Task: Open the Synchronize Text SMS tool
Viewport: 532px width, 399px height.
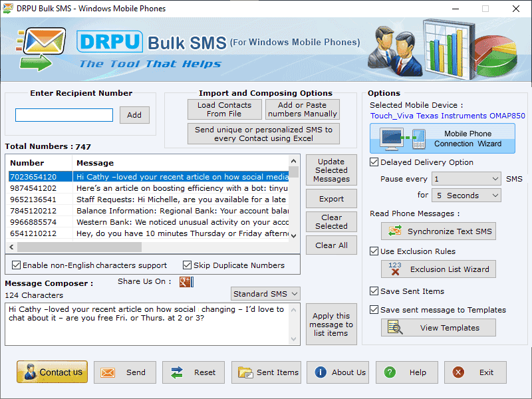Action: point(438,231)
